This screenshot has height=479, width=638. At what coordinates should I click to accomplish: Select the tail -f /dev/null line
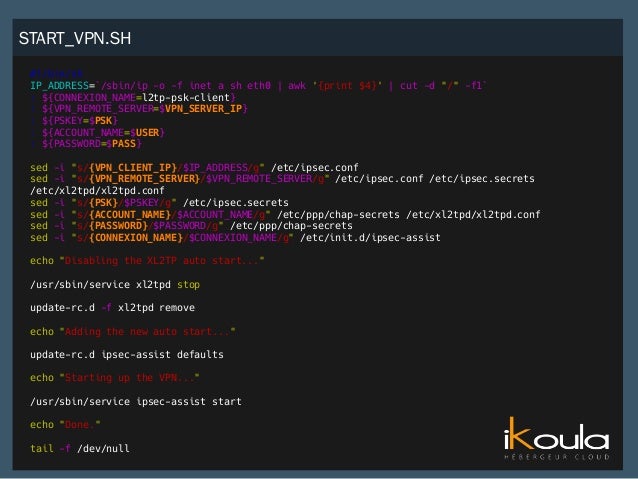tap(80, 448)
